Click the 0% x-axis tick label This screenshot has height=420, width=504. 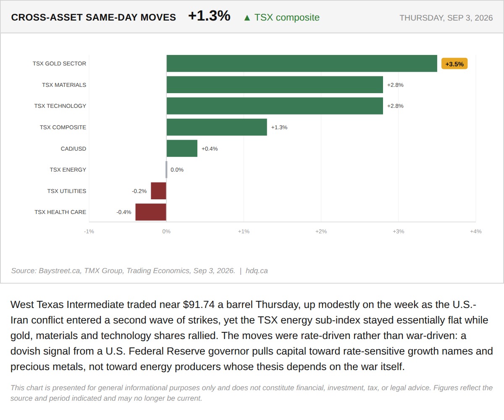(166, 231)
